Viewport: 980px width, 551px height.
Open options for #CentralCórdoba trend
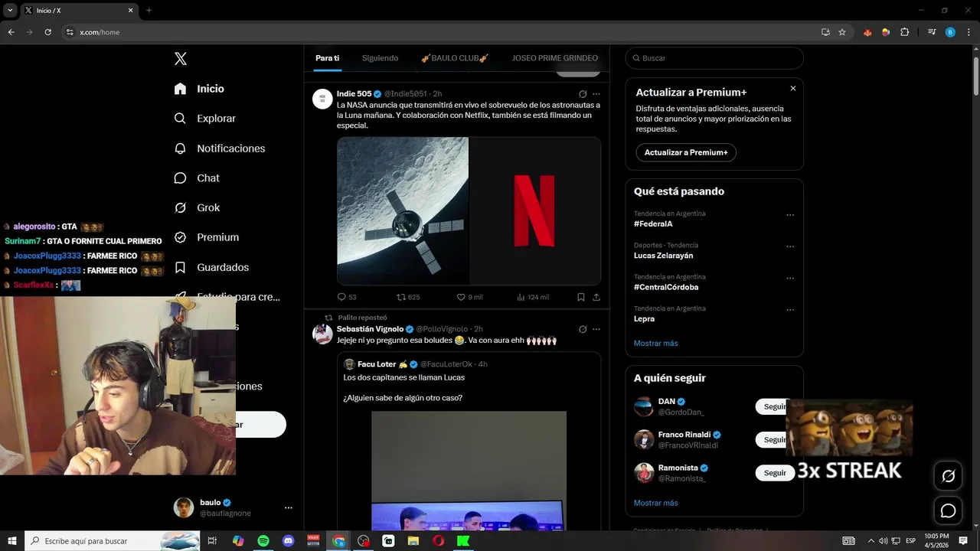tap(790, 278)
